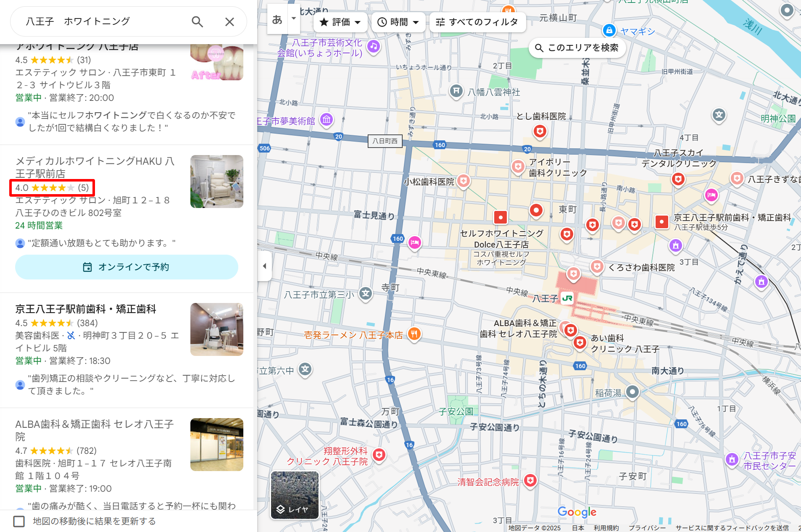
Task: Collapse the side panel with the arrow tab
Action: [264, 266]
